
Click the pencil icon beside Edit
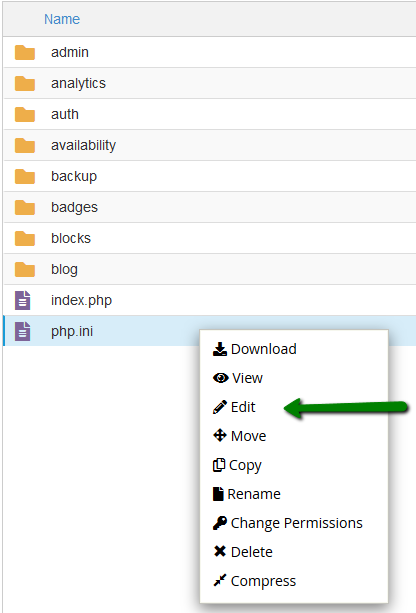coord(220,407)
